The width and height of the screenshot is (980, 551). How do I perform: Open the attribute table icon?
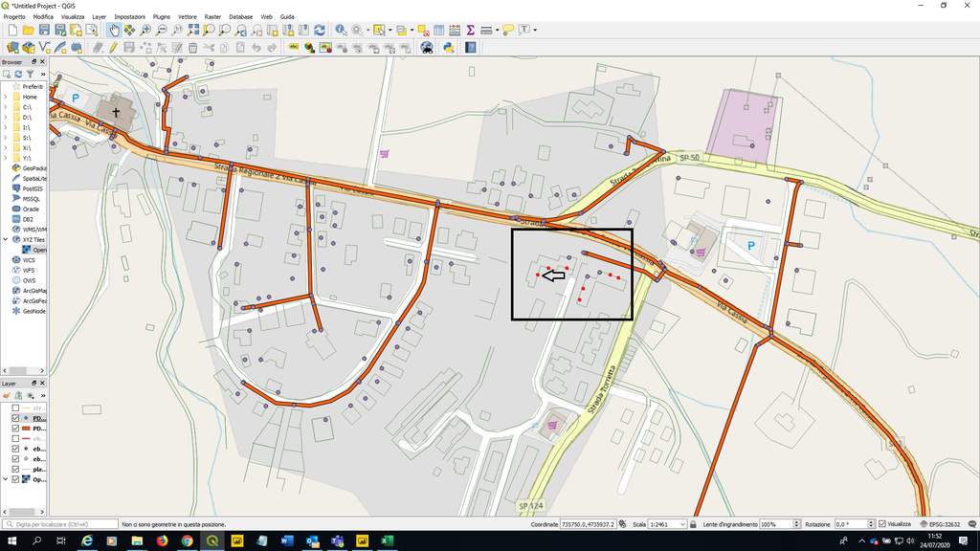coord(438,31)
